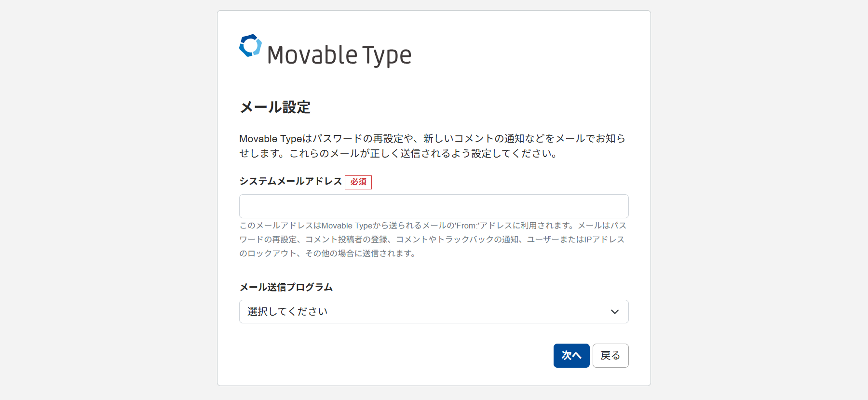The image size is (868, 400).
Task: Focus the system email address input field
Action: click(434, 206)
